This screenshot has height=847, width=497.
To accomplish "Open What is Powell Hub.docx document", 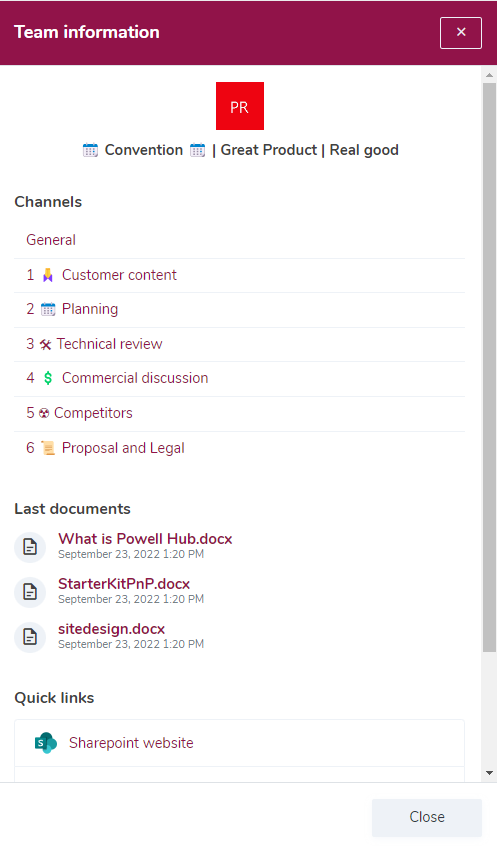I will [145, 539].
